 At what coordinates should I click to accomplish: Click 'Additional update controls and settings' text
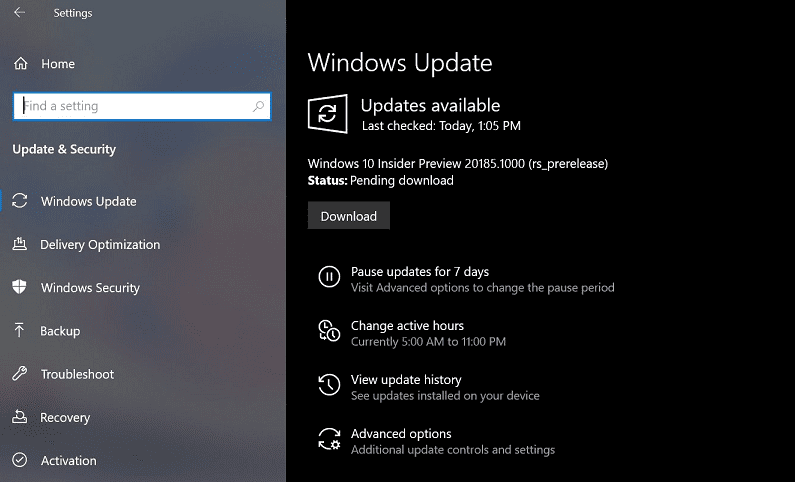tap(453, 450)
